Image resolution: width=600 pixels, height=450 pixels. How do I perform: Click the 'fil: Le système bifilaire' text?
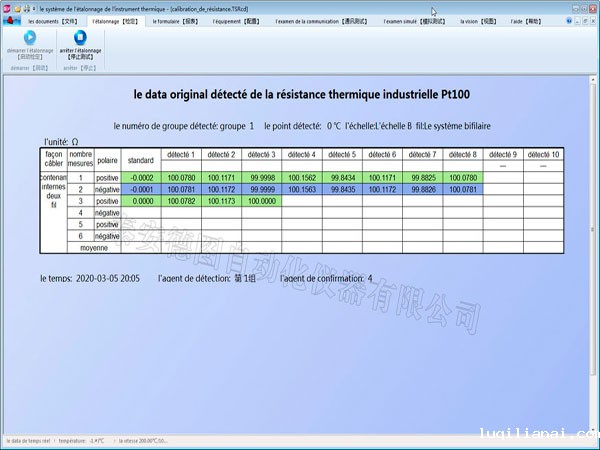453,126
